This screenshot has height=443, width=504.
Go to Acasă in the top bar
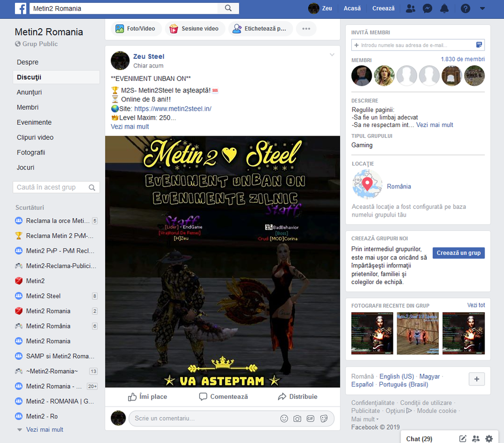click(352, 8)
